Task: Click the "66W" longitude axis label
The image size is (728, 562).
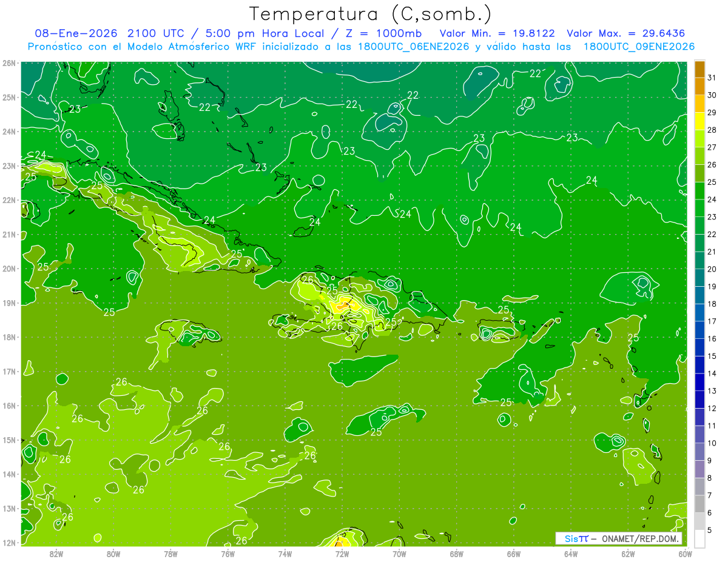Action: [x=513, y=554]
